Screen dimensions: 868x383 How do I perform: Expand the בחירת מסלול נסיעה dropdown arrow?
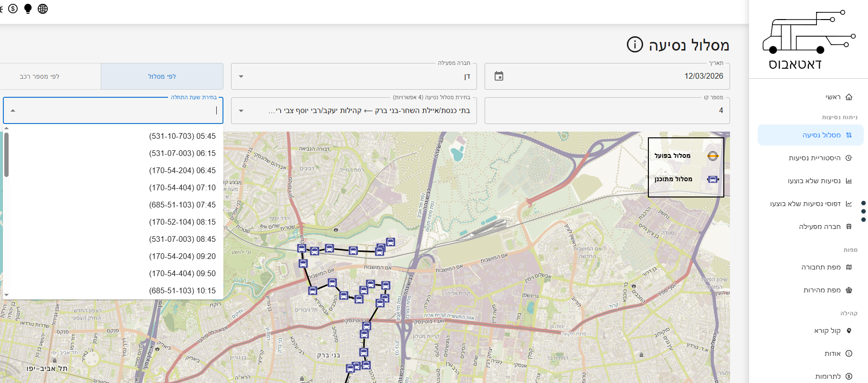[241, 111]
